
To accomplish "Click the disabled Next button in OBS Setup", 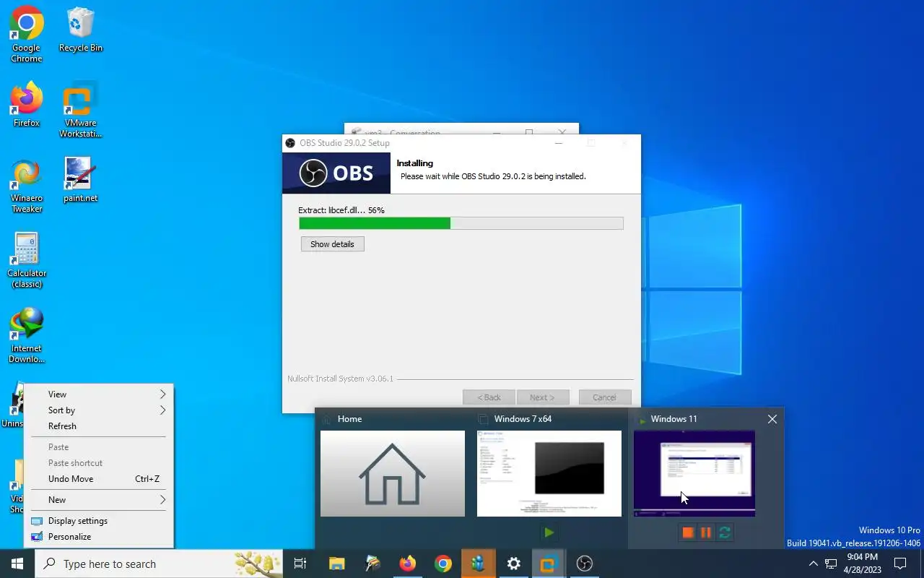I will click(542, 397).
